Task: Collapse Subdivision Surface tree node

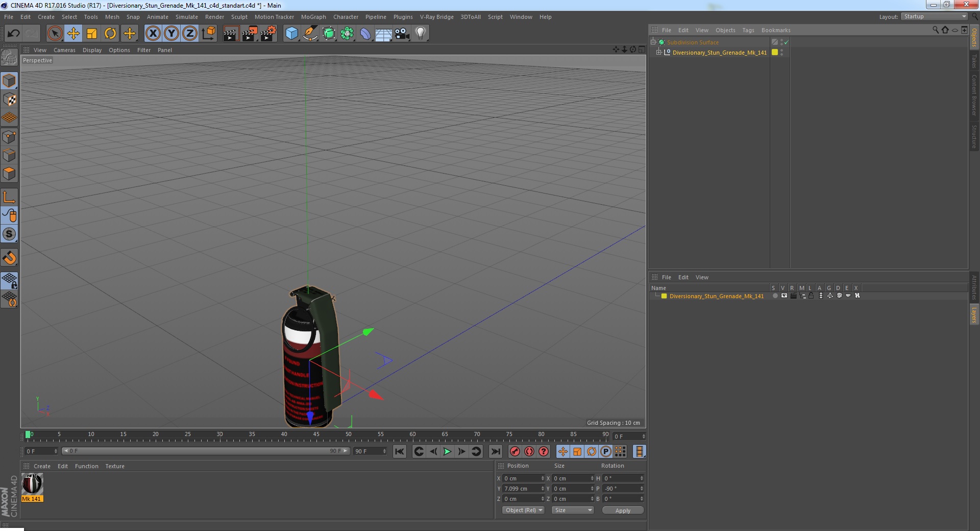Action: [653, 42]
